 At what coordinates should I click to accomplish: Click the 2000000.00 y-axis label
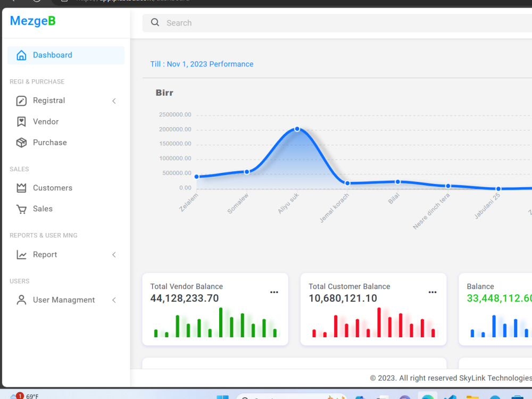pyautogui.click(x=175, y=129)
